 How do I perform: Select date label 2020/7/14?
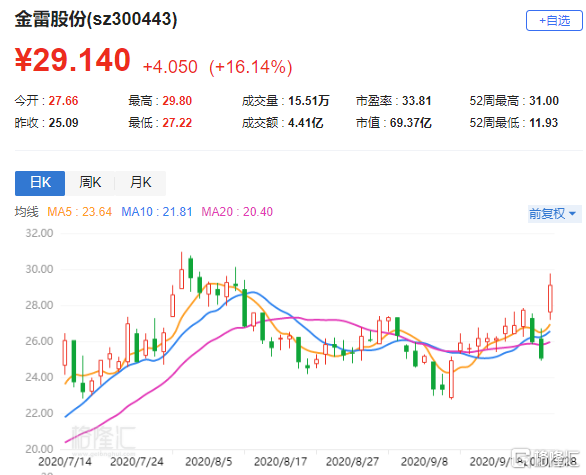[x=65, y=462]
